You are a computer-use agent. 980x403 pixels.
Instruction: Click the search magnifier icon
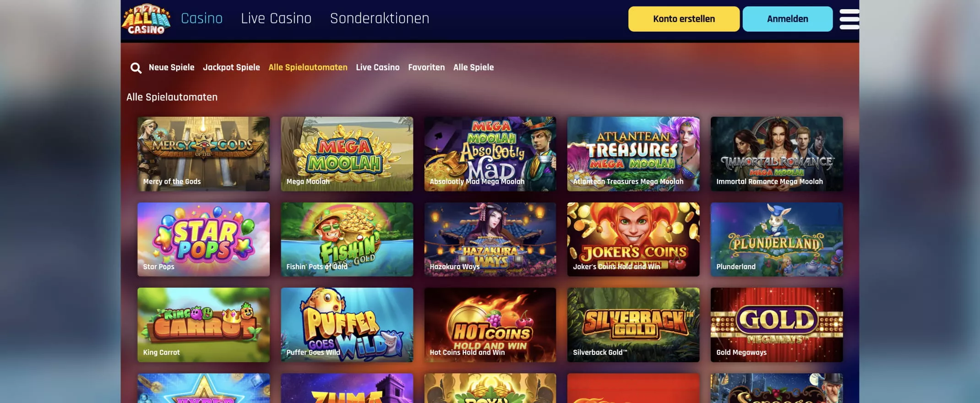pyautogui.click(x=136, y=68)
